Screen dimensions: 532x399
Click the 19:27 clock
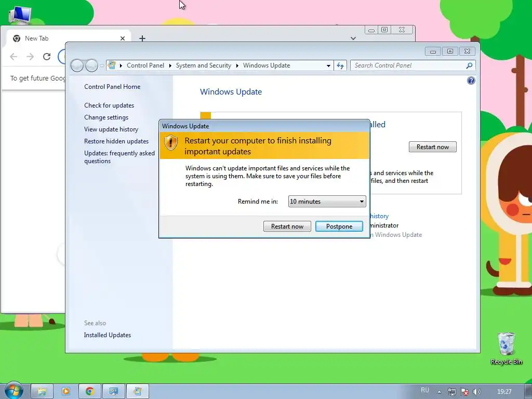[504, 392]
